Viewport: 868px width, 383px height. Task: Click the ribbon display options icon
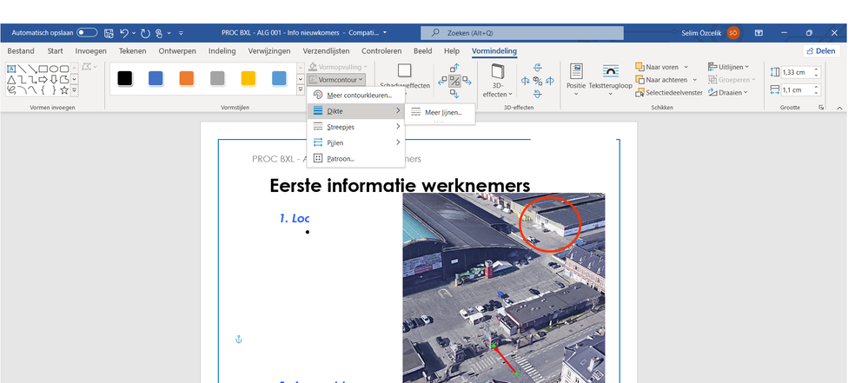click(759, 33)
